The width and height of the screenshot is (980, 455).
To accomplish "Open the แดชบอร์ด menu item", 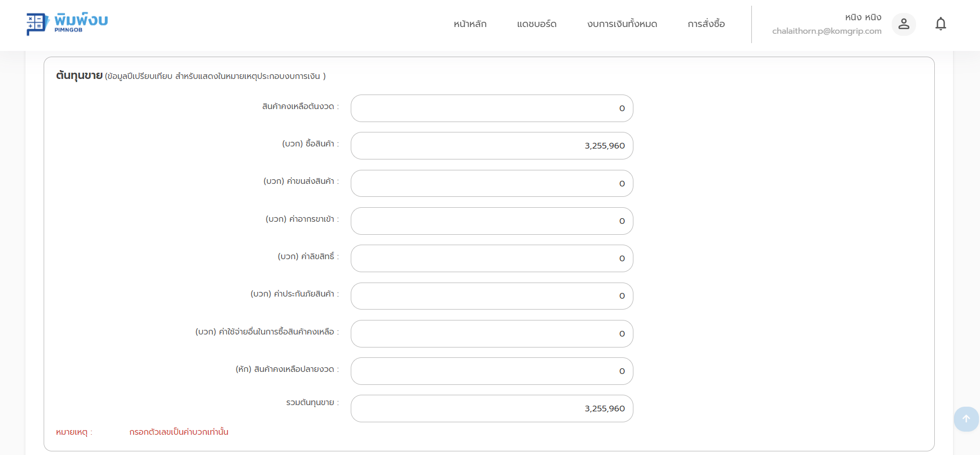I will 537,24.
